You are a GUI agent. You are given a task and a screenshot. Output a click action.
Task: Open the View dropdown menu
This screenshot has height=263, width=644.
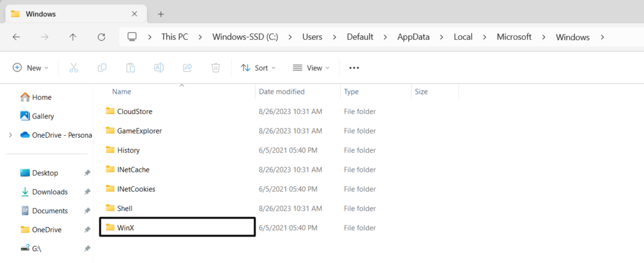coord(311,68)
